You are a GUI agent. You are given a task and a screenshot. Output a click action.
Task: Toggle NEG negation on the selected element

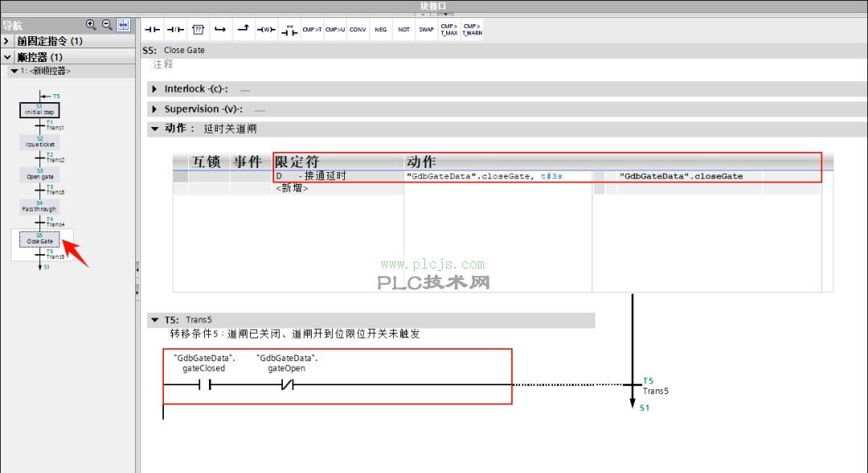point(380,29)
